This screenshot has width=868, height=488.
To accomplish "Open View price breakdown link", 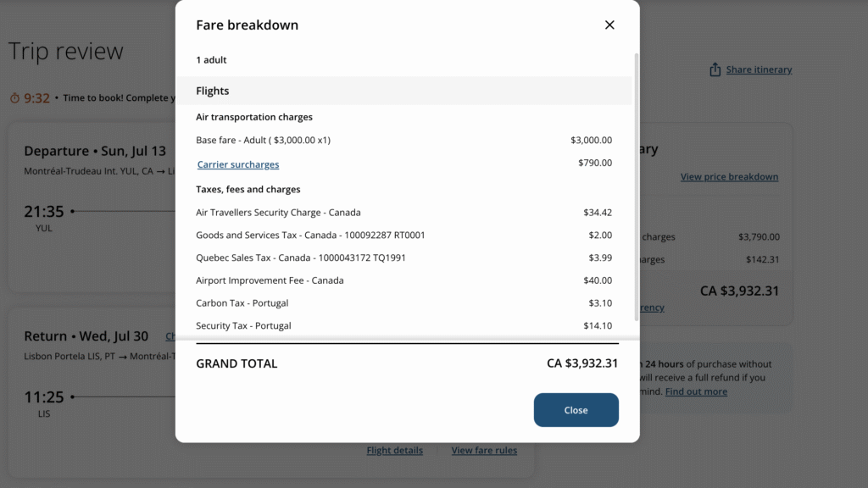I will tap(729, 177).
